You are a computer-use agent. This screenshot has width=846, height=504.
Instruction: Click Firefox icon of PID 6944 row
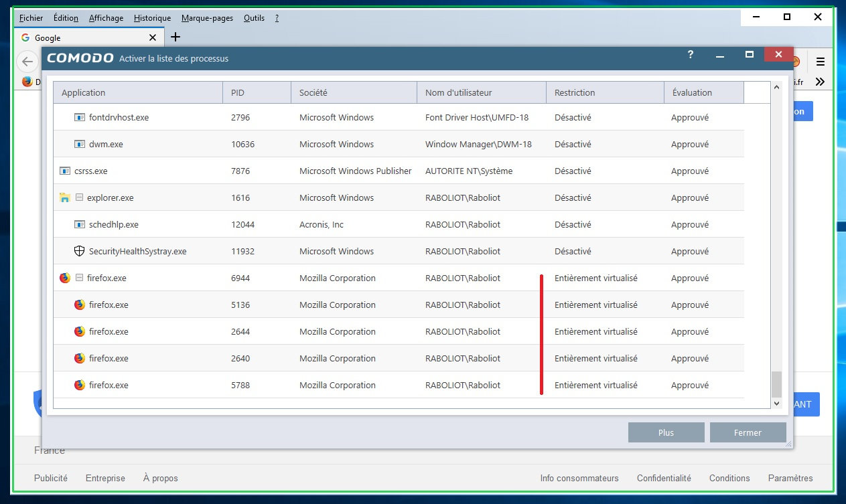65,278
